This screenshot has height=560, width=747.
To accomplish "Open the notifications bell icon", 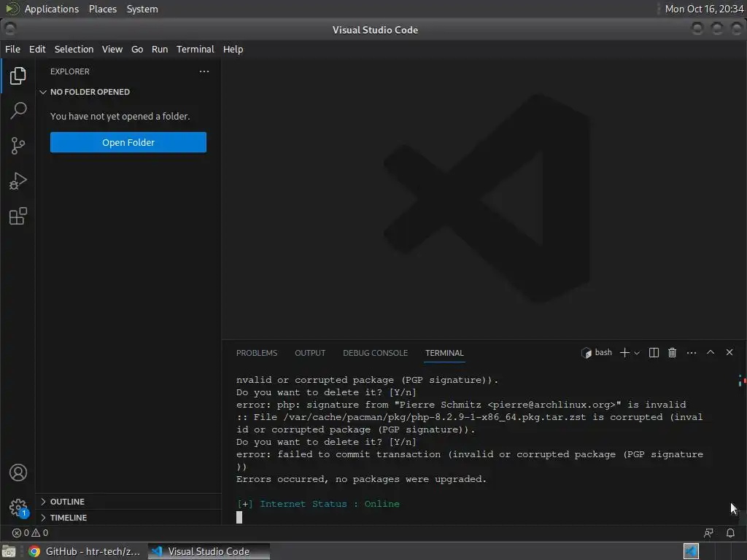I will pyautogui.click(x=730, y=533).
